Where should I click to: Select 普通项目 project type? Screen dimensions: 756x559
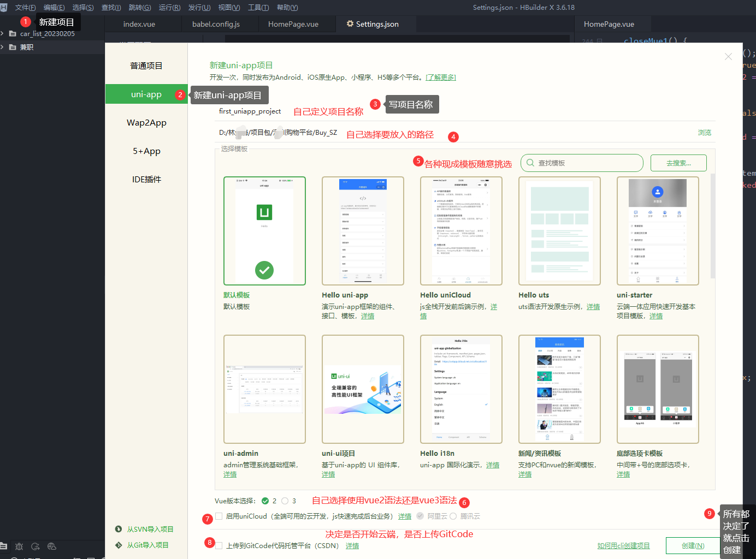(146, 66)
